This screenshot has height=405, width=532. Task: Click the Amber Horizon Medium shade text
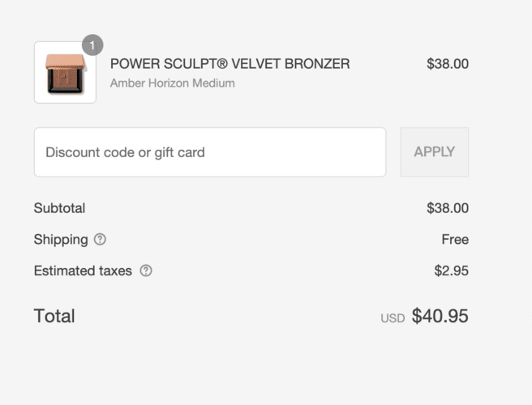(x=172, y=83)
